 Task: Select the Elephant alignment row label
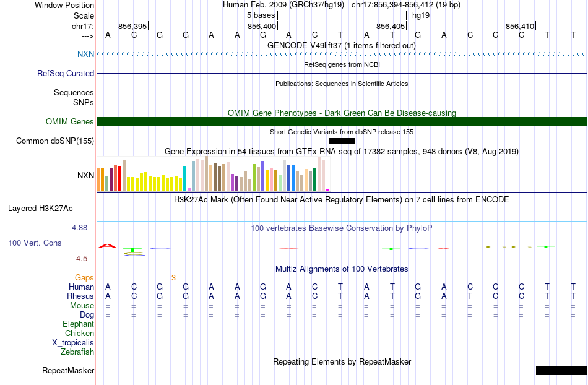tap(78, 324)
